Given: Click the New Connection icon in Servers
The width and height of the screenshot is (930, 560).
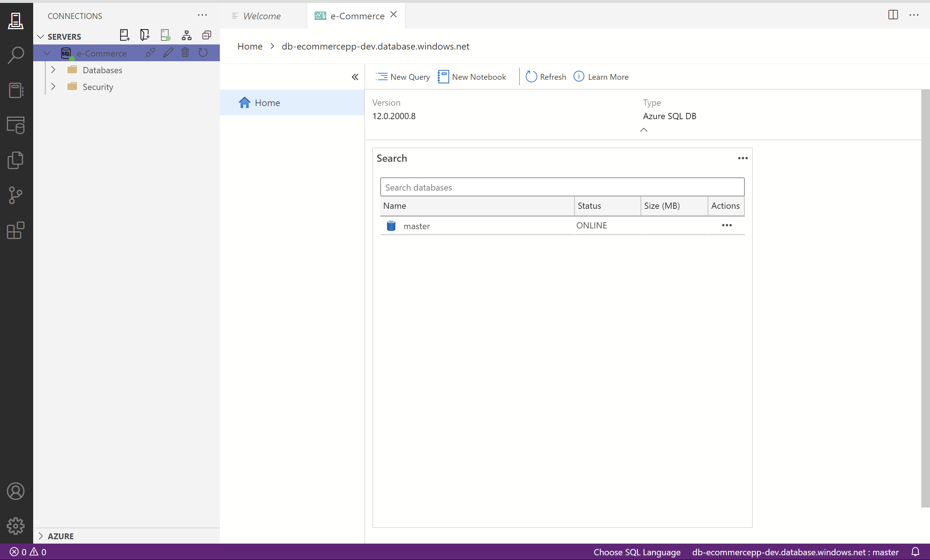Looking at the screenshot, I should pos(124,35).
